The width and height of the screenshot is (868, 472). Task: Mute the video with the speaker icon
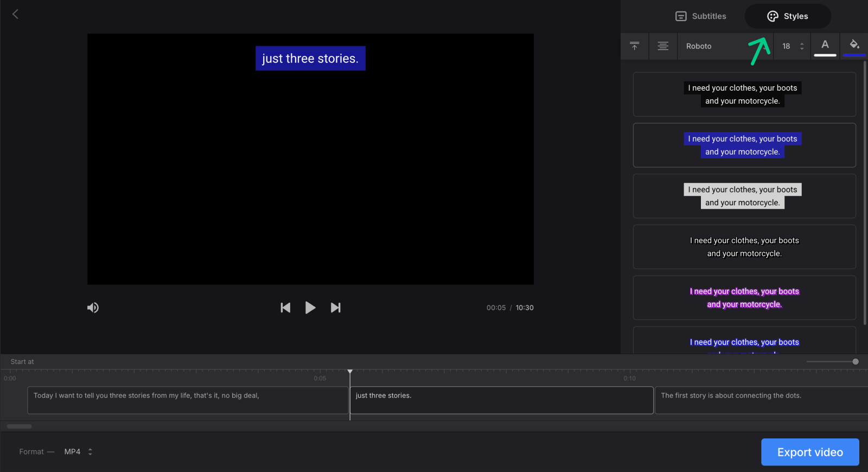pos(93,308)
